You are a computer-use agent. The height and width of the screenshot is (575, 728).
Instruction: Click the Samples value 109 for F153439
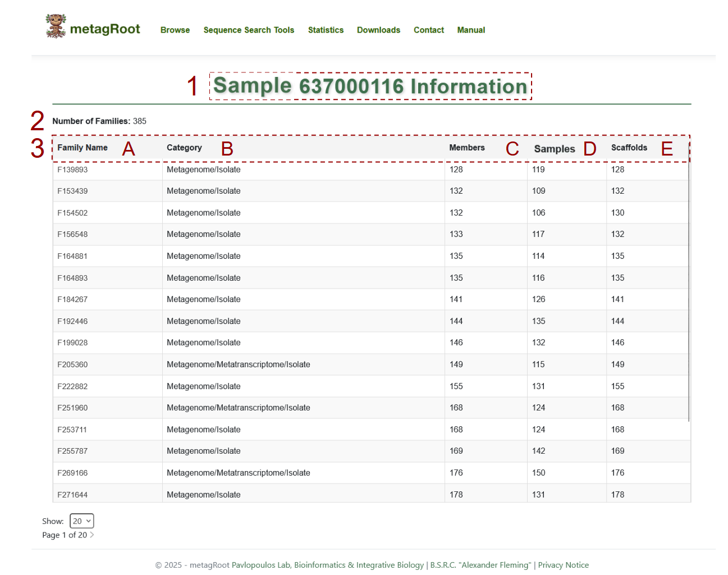point(539,191)
